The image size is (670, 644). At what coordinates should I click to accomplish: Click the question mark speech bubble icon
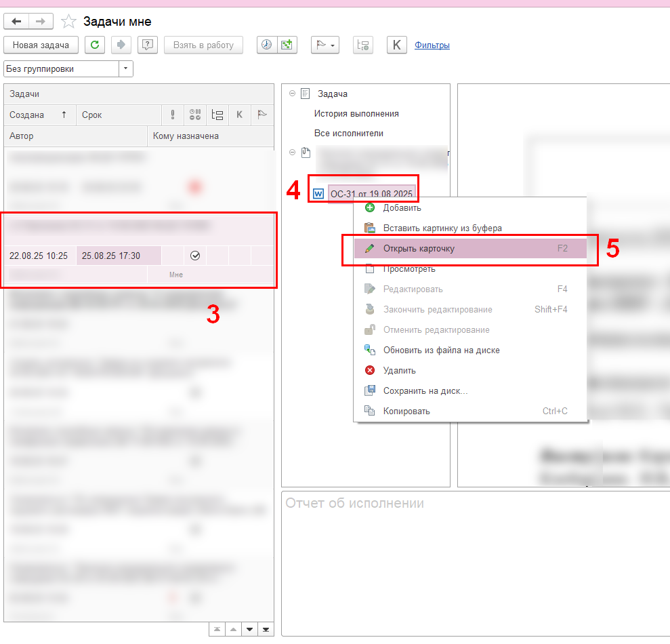tap(148, 45)
